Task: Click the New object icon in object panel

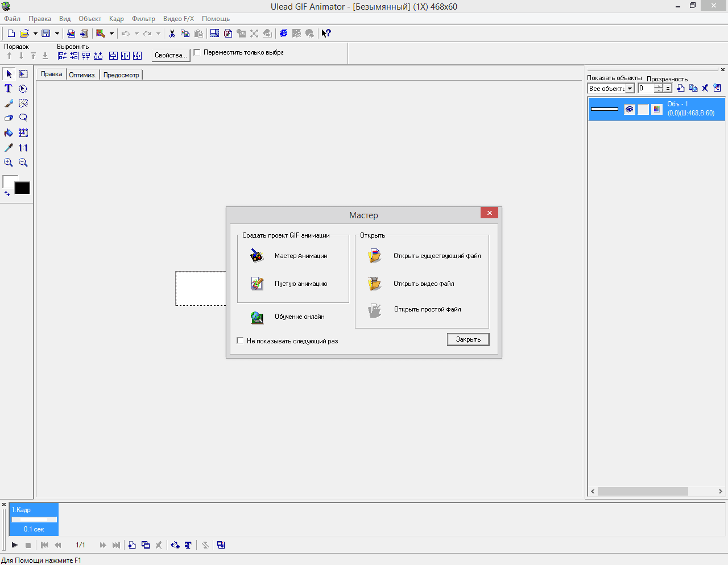Action: click(680, 88)
